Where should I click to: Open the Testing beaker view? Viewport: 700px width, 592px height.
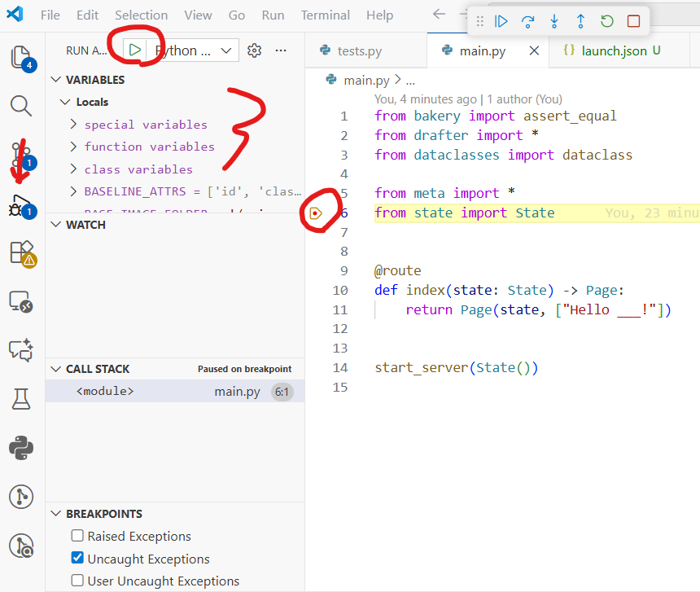tap(20, 399)
